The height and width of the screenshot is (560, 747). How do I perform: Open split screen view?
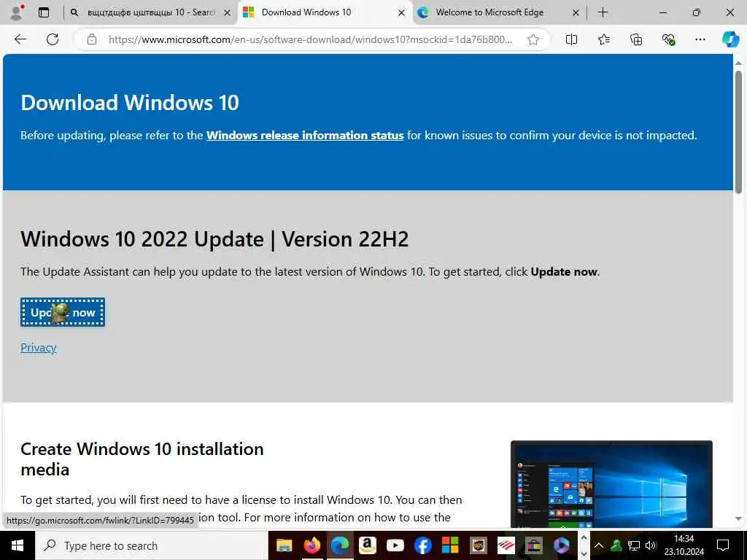[x=571, y=39]
